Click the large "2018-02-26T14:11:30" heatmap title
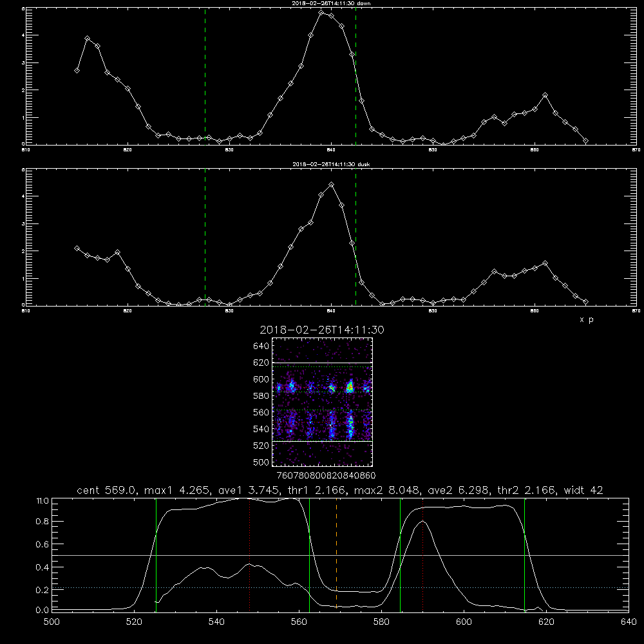This screenshot has height=644, width=644. (x=322, y=330)
